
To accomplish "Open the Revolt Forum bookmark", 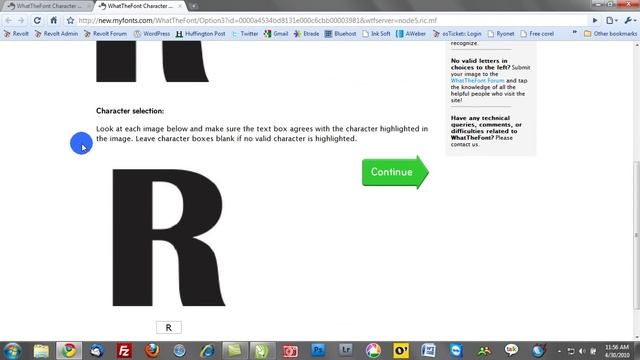I will 105,34.
